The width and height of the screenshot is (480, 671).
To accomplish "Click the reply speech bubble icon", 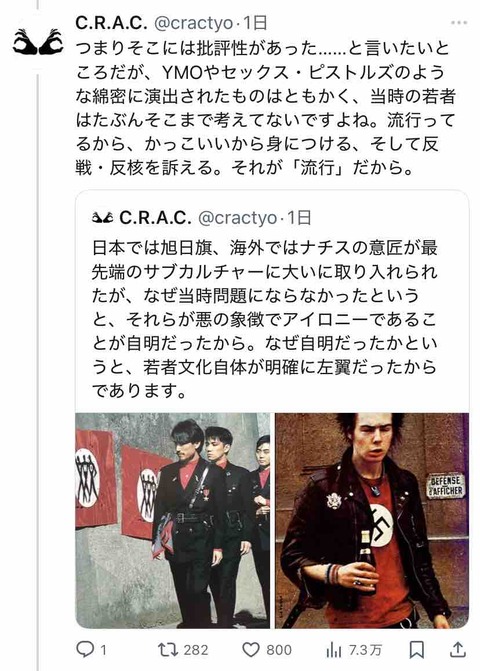I will pyautogui.click(x=85, y=650).
